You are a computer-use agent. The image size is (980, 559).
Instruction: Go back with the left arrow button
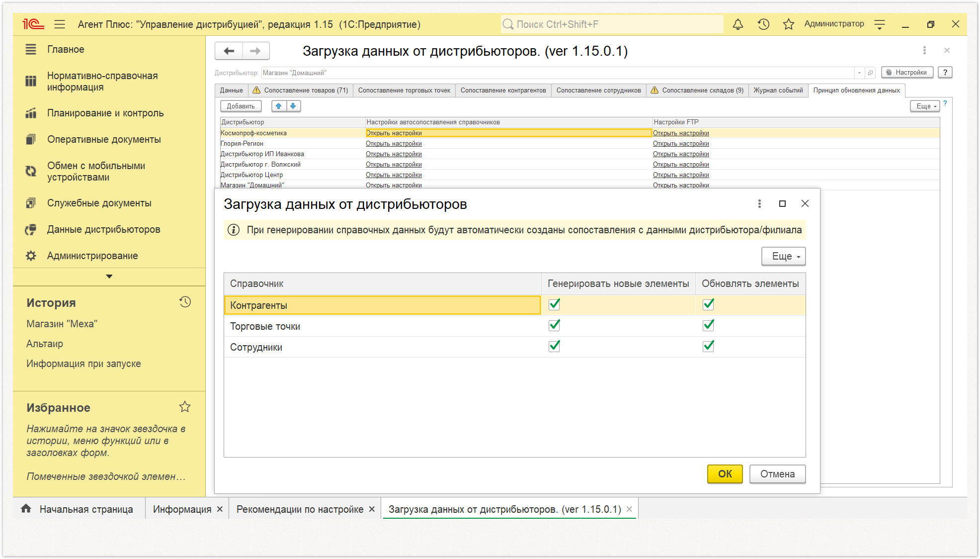pyautogui.click(x=229, y=51)
